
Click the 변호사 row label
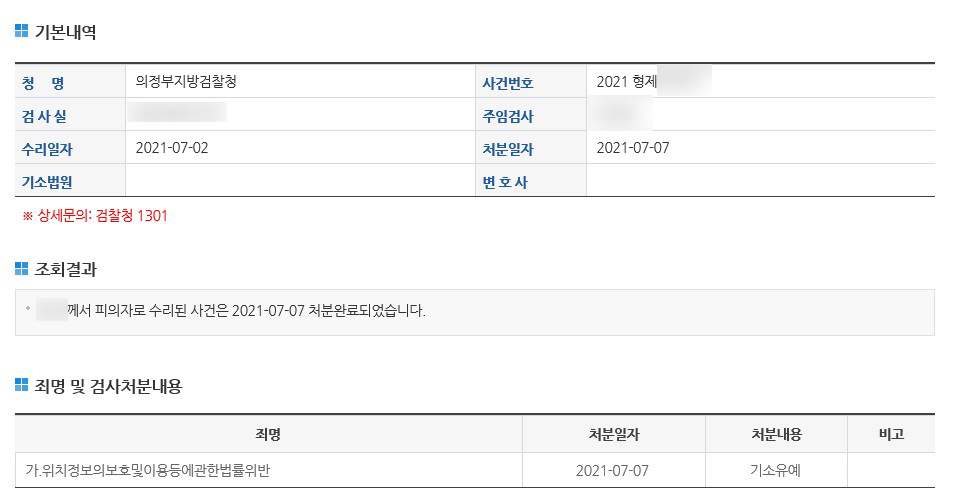point(505,182)
